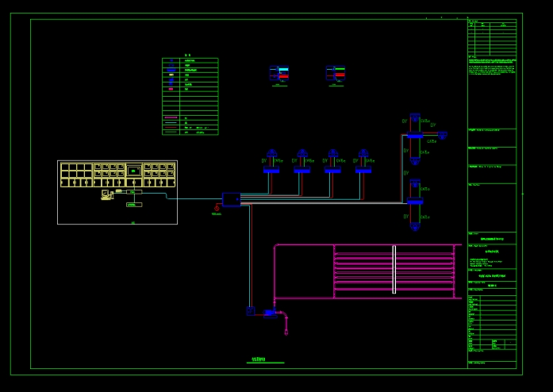Click green label beneath the red circular symbol

pos(217,214)
